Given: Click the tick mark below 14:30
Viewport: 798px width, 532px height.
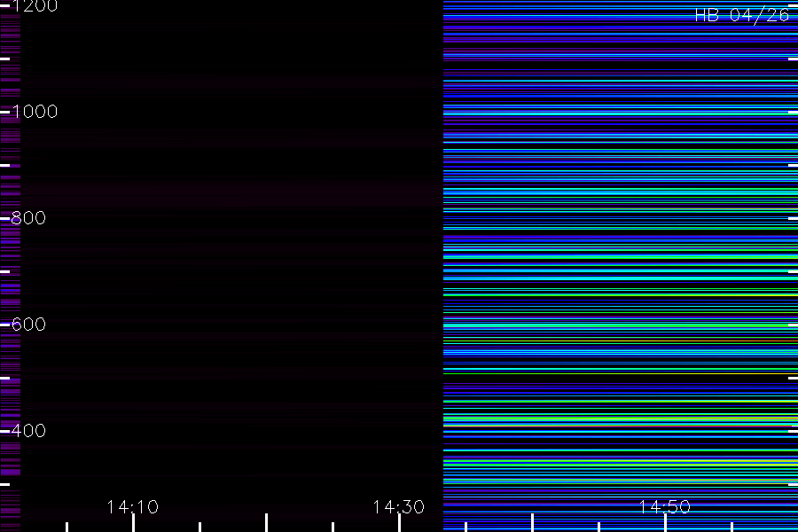Looking at the screenshot, I should pyautogui.click(x=399, y=523).
